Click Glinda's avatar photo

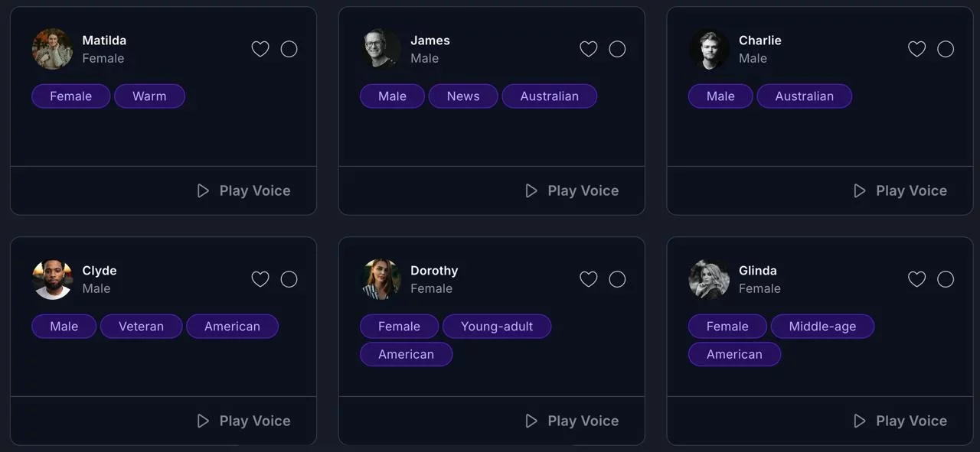point(709,279)
